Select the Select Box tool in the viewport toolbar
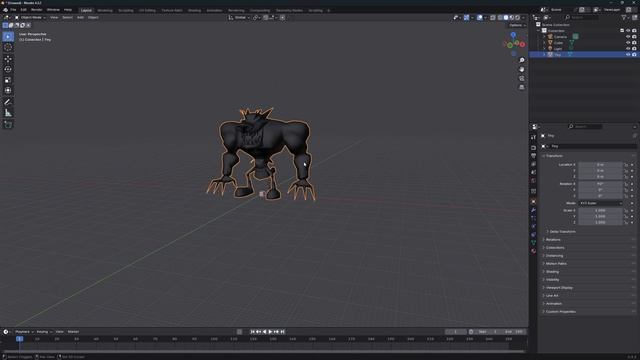The height and width of the screenshot is (360, 640). coord(8,37)
